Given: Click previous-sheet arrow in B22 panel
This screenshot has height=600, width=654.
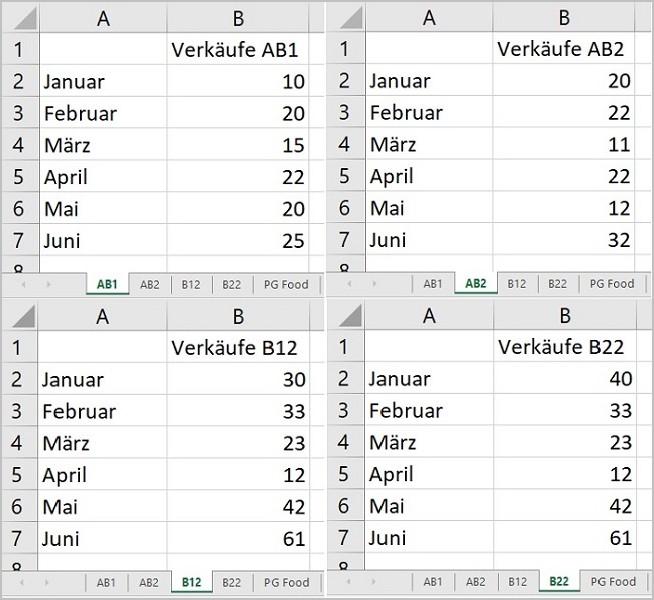Looking at the screenshot, I should (349, 582).
